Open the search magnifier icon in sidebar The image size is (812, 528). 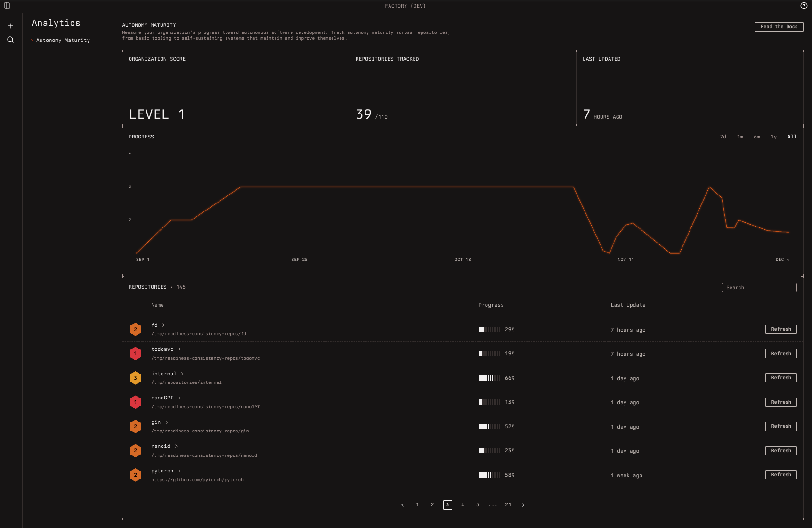(10, 40)
